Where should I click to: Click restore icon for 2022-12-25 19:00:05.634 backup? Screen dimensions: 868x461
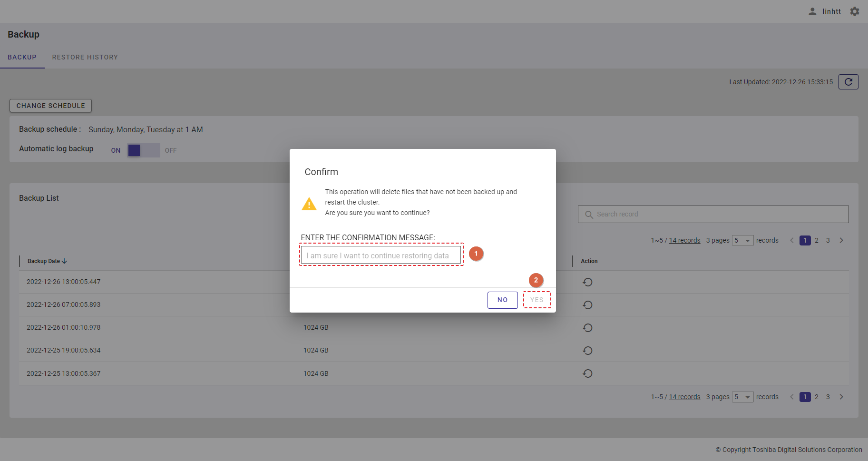587,351
